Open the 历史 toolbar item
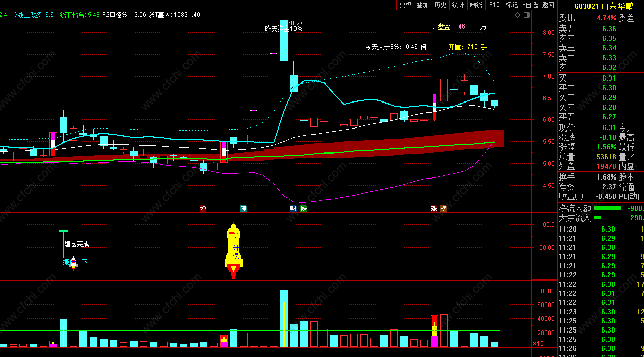Viewport: 644px width, 357px height. 441,5
